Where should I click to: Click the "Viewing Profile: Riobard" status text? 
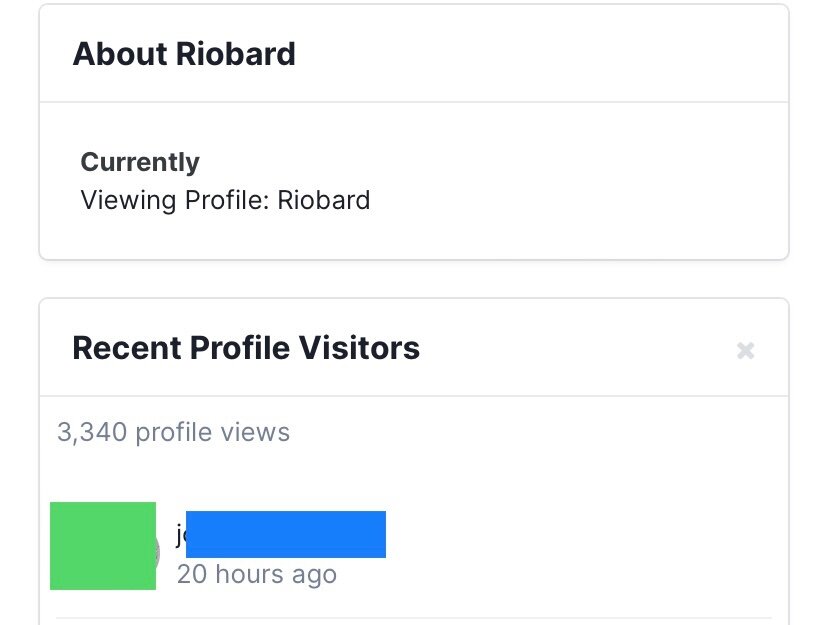pos(225,201)
